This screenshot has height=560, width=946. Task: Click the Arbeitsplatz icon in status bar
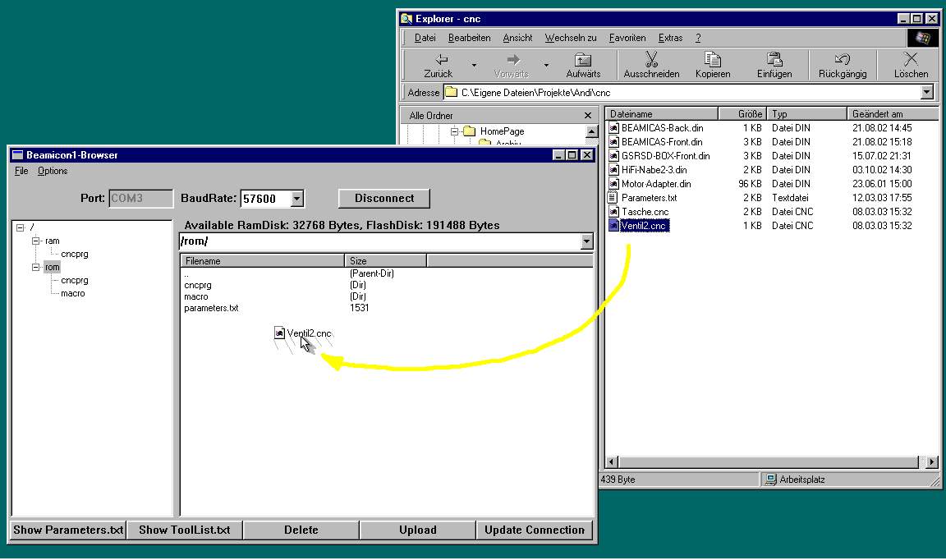click(770, 480)
